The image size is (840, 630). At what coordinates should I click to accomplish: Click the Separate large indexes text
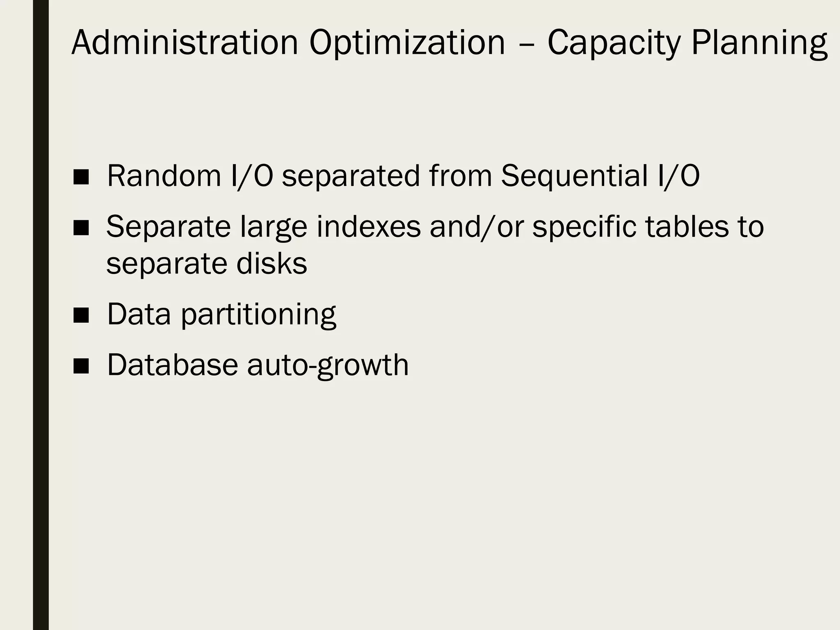(262, 227)
